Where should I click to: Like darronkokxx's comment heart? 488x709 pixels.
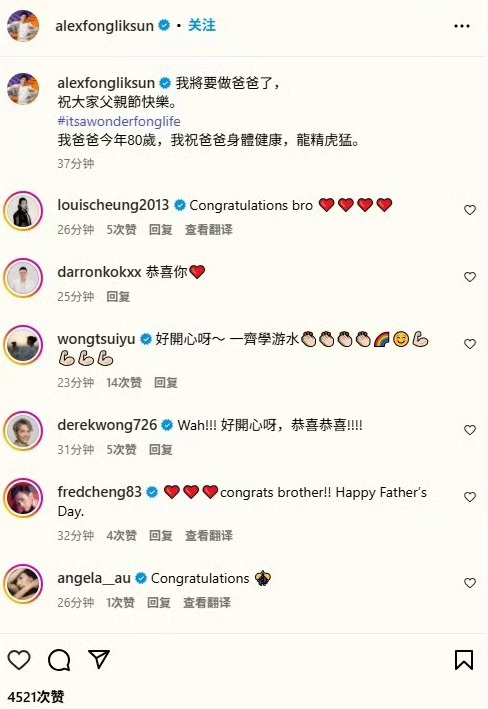[470, 277]
